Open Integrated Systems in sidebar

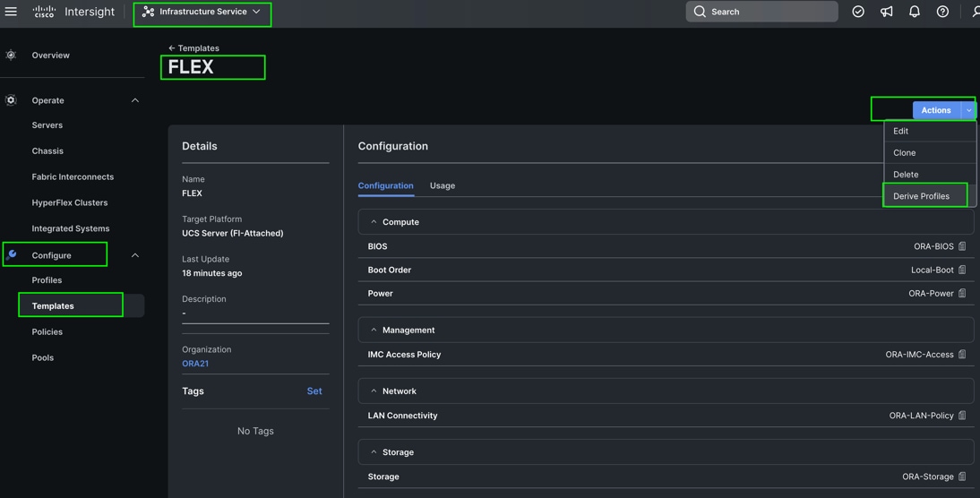point(71,228)
